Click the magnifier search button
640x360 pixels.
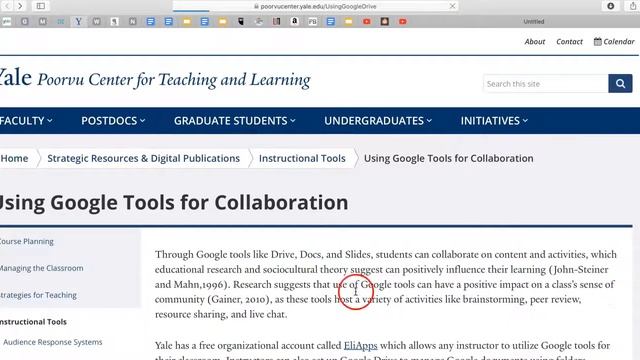tap(620, 84)
